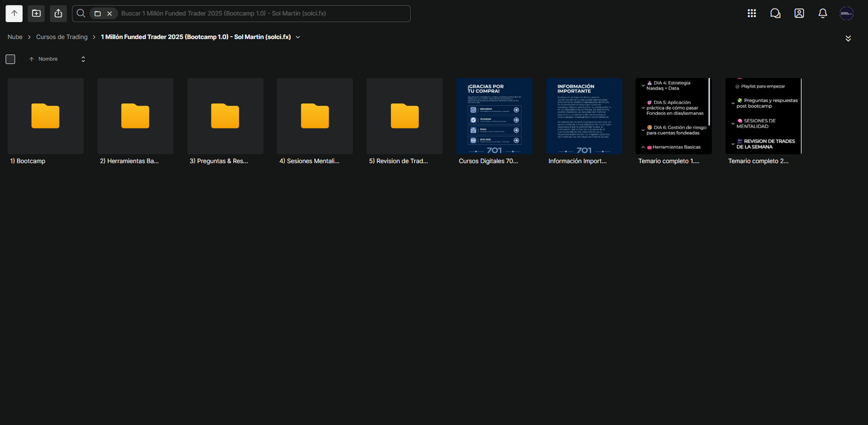Screen dimensions: 868x425
Task: Open the account avatar menu
Action: point(846,13)
